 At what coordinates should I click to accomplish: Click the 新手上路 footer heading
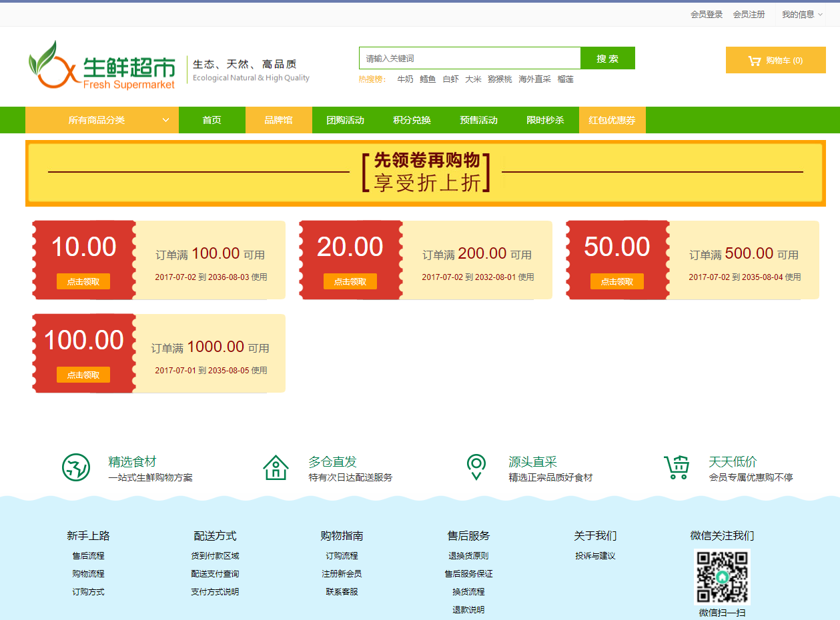tap(88, 536)
